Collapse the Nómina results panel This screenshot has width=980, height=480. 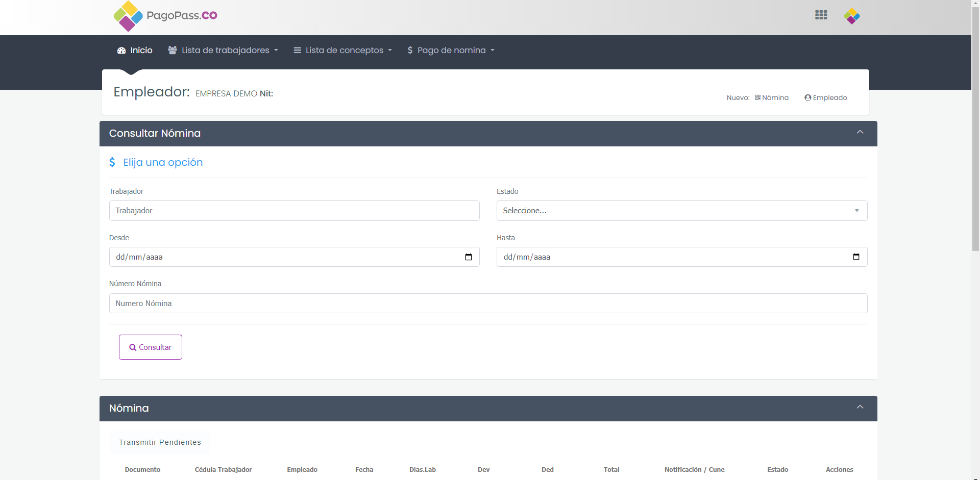pos(860,408)
